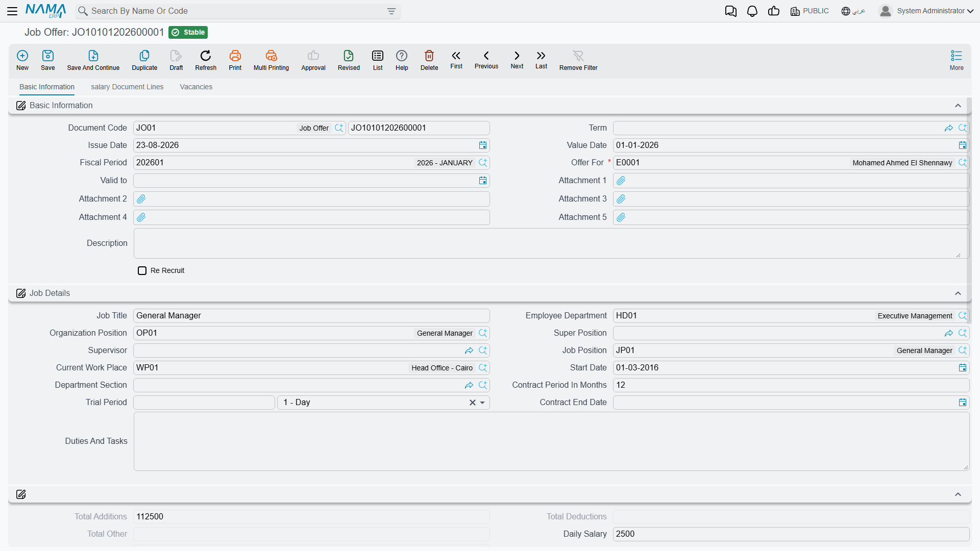Click the Draft button
The height and width of the screenshot is (551, 980).
176,60
